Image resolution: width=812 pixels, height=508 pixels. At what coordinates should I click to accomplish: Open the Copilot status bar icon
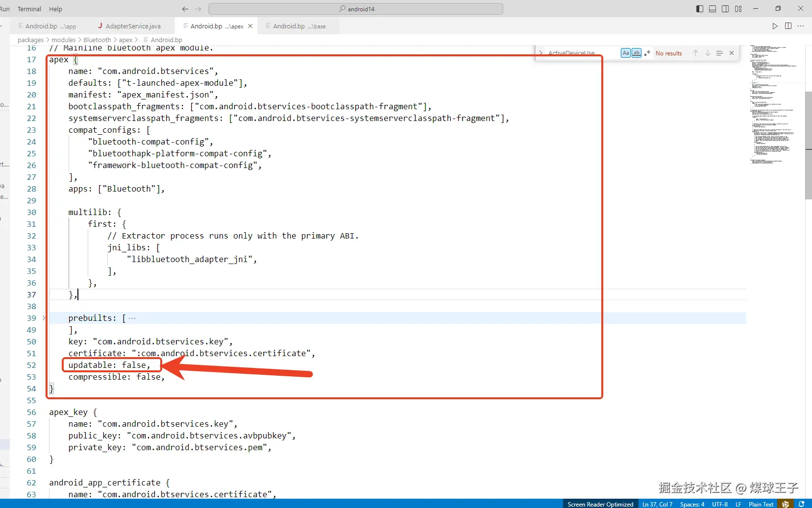786,504
